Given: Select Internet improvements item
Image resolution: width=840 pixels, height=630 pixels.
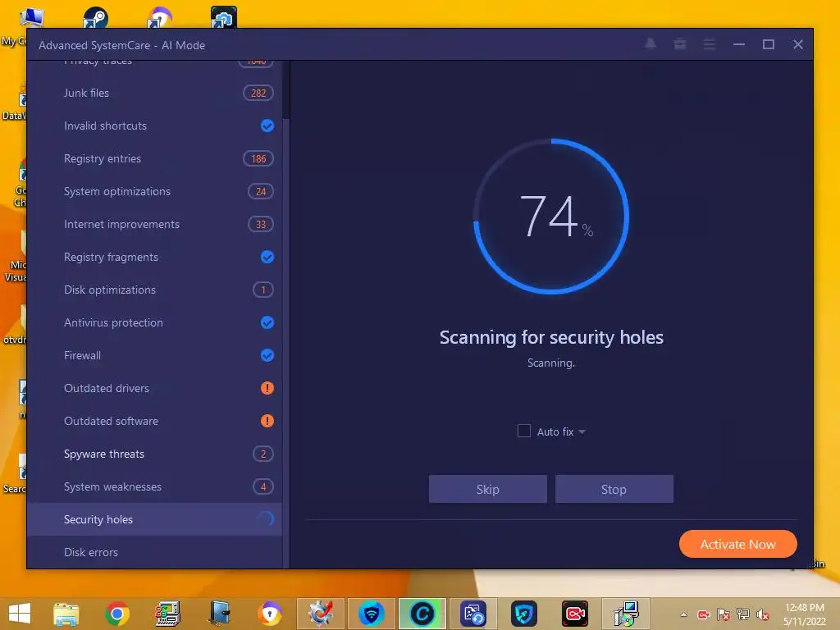Looking at the screenshot, I should pyautogui.click(x=154, y=224).
